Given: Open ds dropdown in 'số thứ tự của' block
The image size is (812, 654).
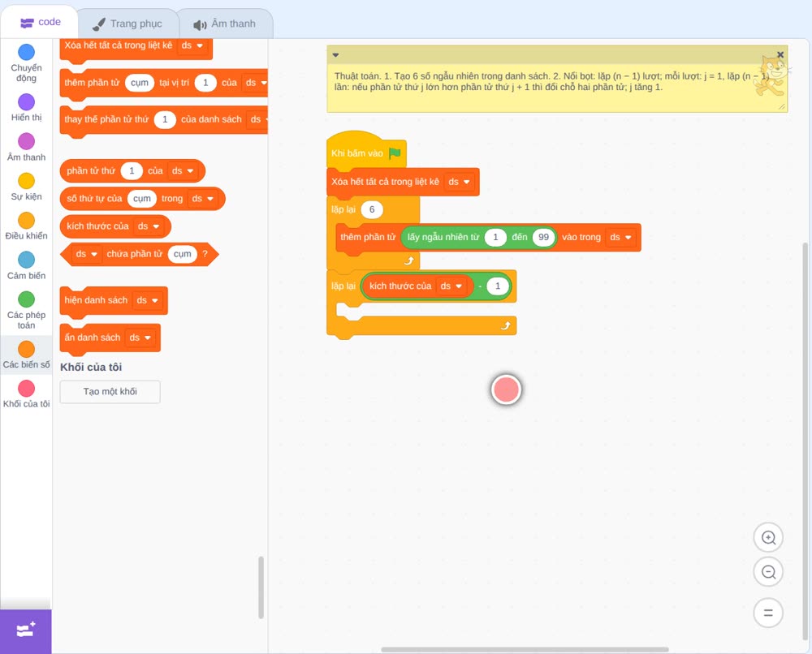Looking at the screenshot, I should tap(202, 199).
